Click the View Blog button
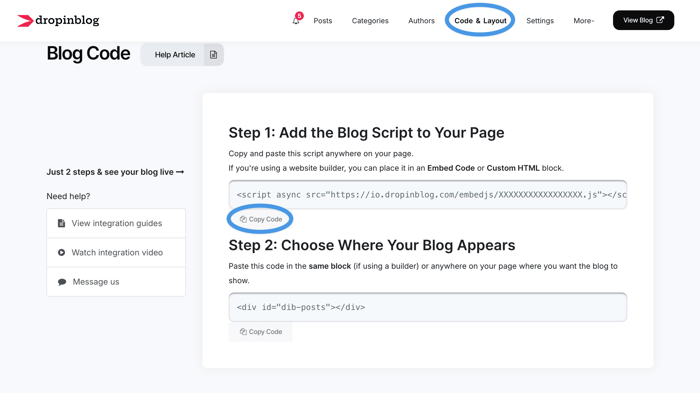The width and height of the screenshot is (700, 393). (x=643, y=20)
